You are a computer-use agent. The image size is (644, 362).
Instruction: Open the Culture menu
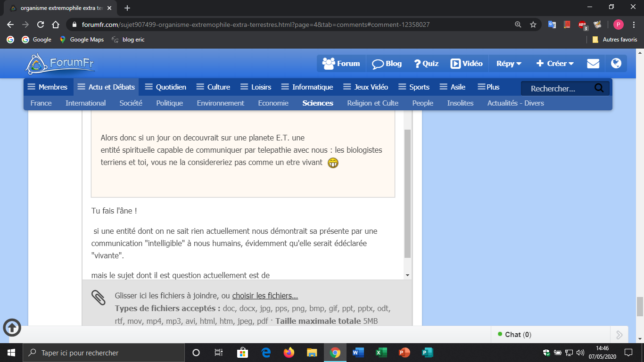tap(213, 87)
